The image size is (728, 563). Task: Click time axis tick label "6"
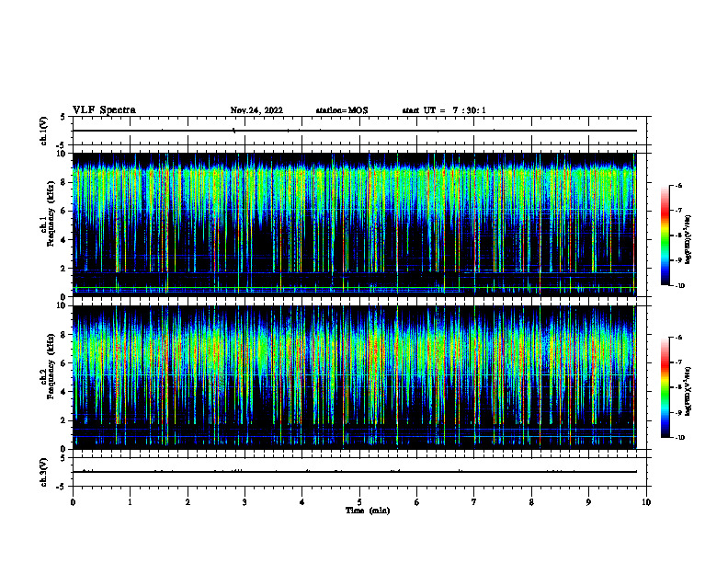[416, 502]
